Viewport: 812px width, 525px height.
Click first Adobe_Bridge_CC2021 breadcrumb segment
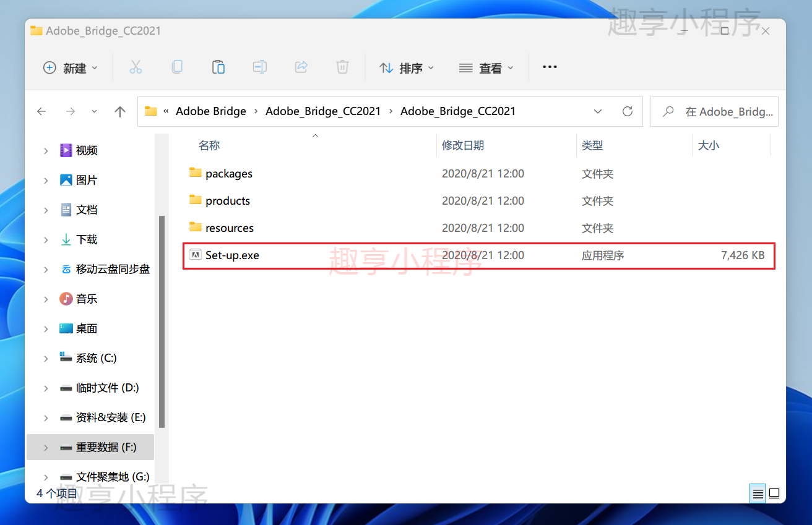323,111
